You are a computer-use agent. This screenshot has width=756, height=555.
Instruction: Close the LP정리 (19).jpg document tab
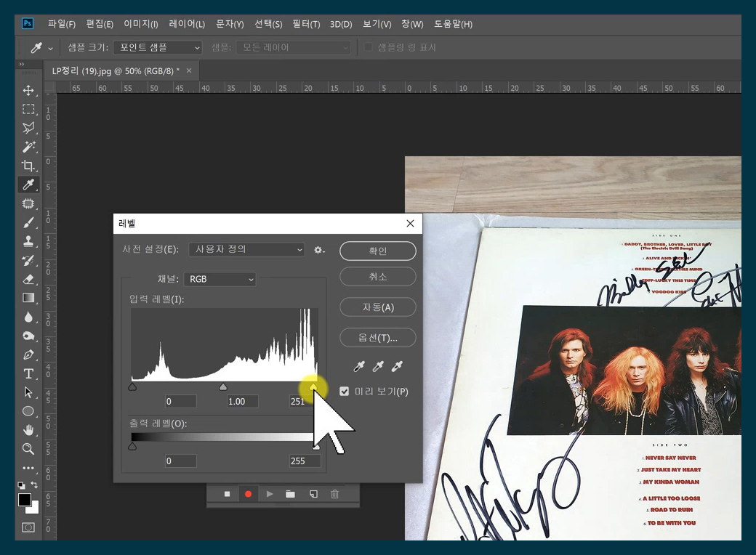[189, 70]
